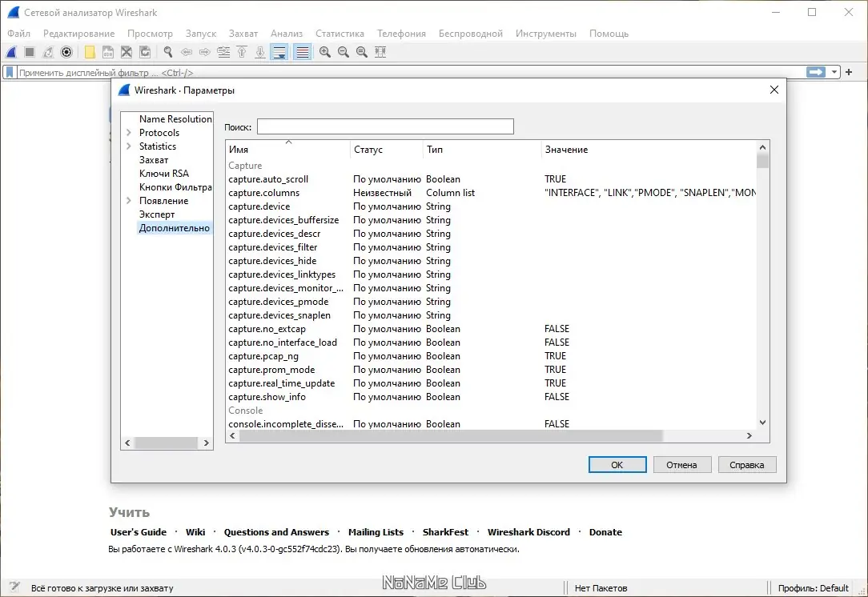This screenshot has height=597, width=868.
Task: Click the open capture file folder icon
Action: [x=90, y=52]
